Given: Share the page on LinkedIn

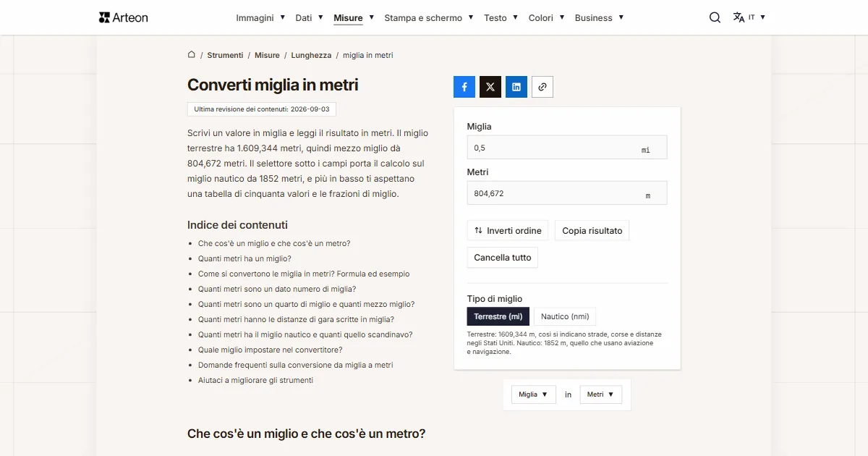Looking at the screenshot, I should pyautogui.click(x=516, y=87).
